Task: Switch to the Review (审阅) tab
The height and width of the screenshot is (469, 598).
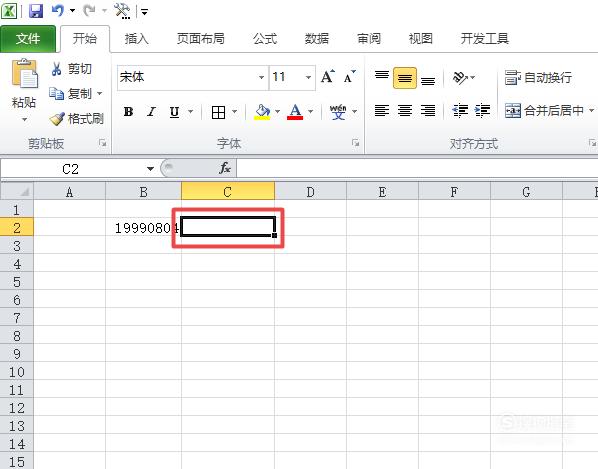Action: tap(368, 39)
